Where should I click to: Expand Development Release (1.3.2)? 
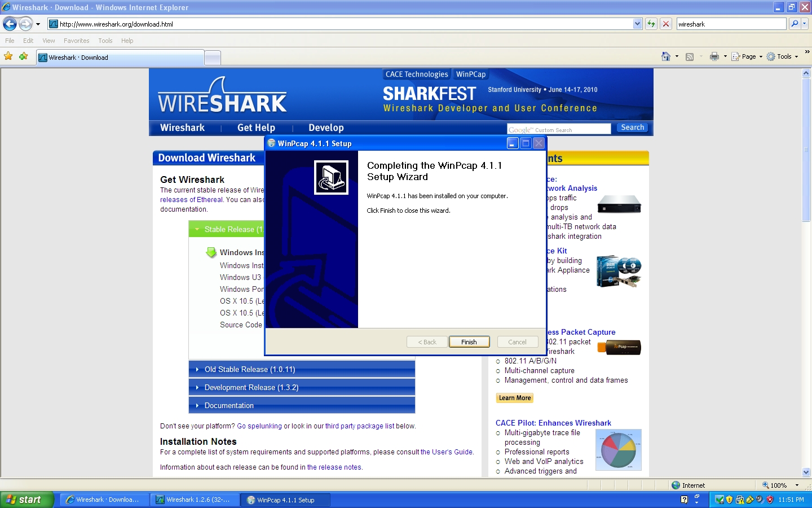point(302,387)
